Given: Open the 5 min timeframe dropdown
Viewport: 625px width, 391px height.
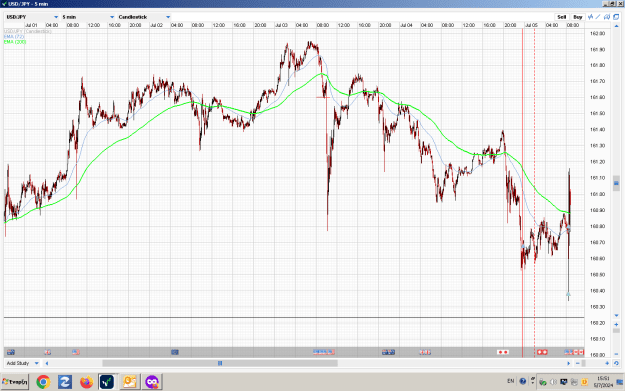Looking at the screenshot, I should pyautogui.click(x=88, y=17).
